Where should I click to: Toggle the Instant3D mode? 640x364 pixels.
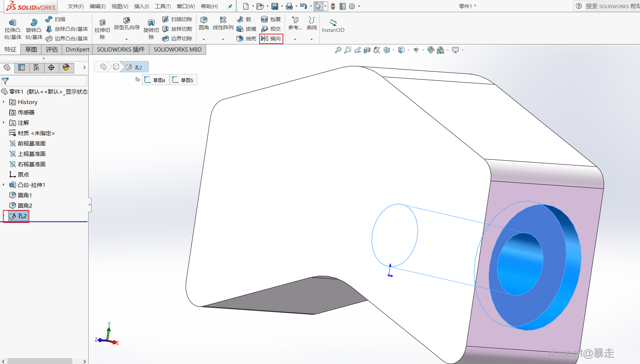click(x=333, y=26)
